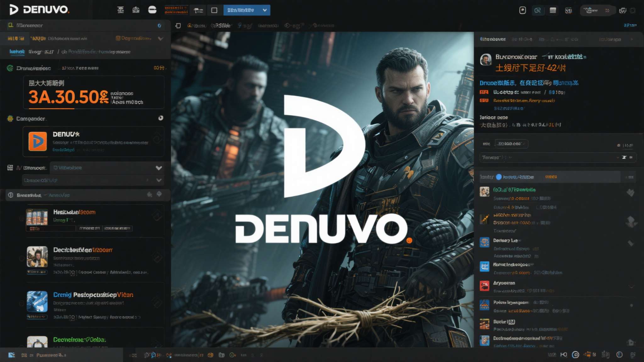Click the green circular icon above the price card

pos(10,68)
